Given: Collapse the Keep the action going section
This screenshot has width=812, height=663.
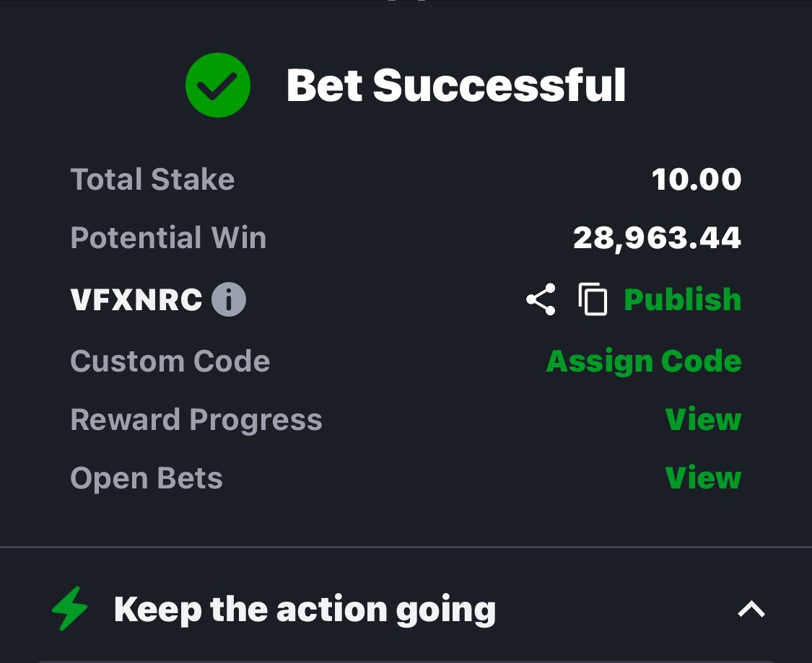Looking at the screenshot, I should tap(751, 609).
